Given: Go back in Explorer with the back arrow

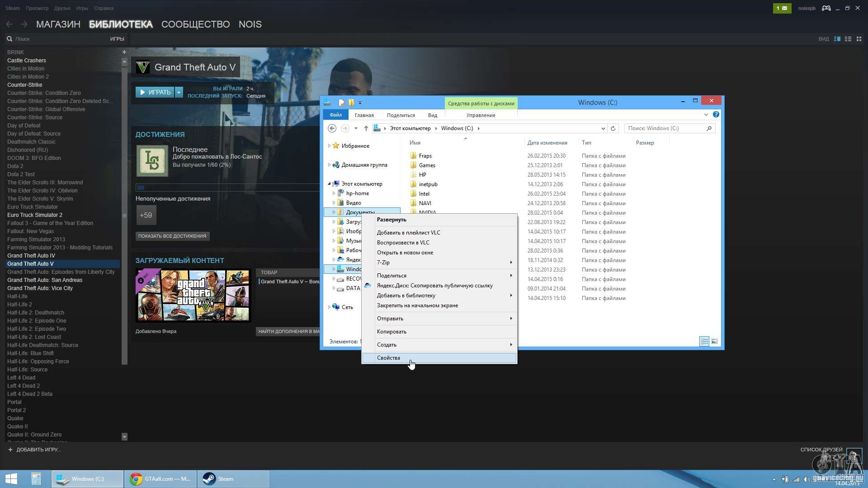Looking at the screenshot, I should click(x=332, y=128).
